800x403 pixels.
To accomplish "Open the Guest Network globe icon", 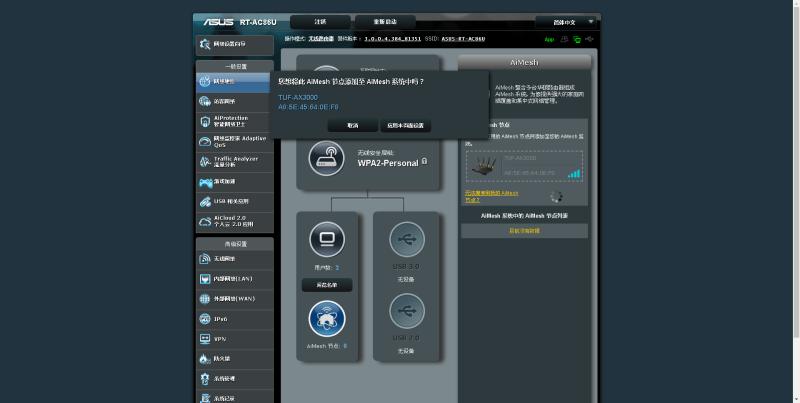I will point(205,102).
